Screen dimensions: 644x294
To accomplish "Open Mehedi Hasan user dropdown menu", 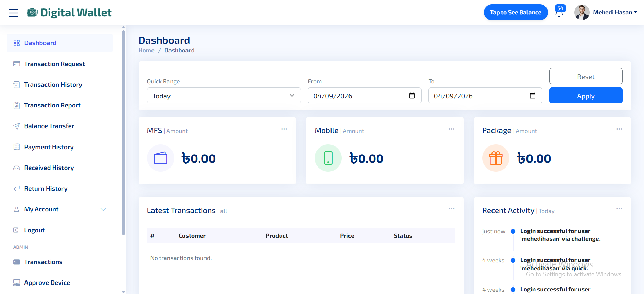I will (x=615, y=13).
